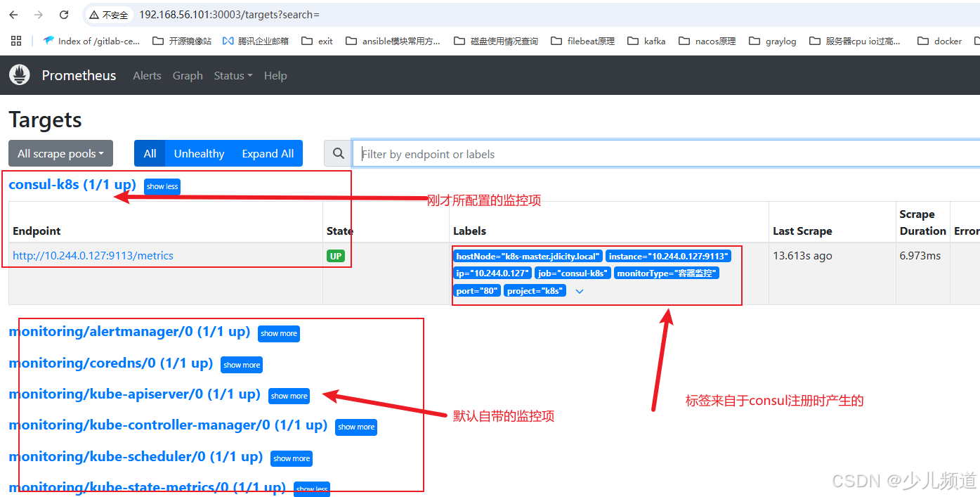Expand monitoring/kube-apiserver/0 with show more
The width and height of the screenshot is (980, 497).
point(289,396)
